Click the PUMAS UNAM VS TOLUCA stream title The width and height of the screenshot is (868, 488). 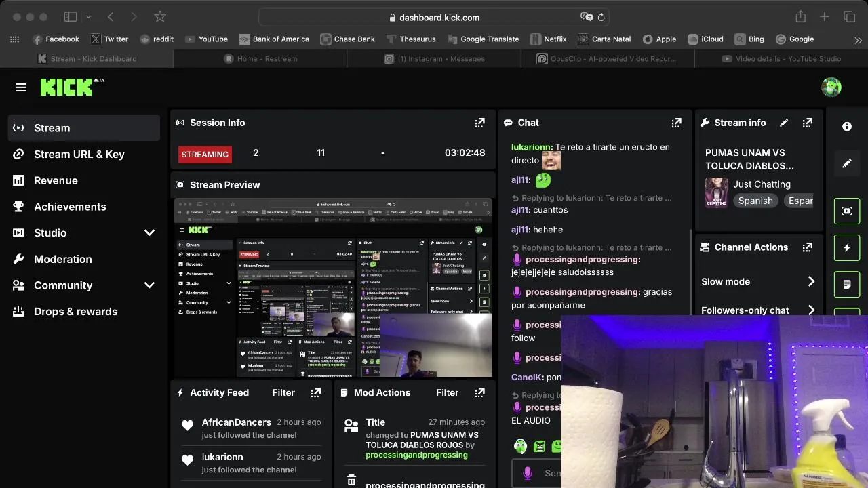749,159
